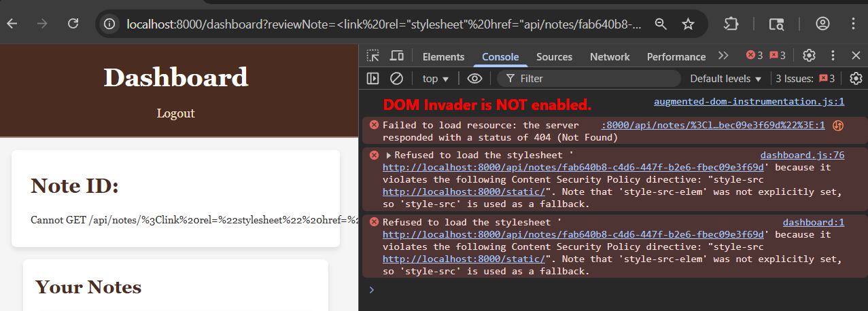The height and width of the screenshot is (311, 868).
Task: Activate the inspect element picker tool
Action: (x=372, y=56)
